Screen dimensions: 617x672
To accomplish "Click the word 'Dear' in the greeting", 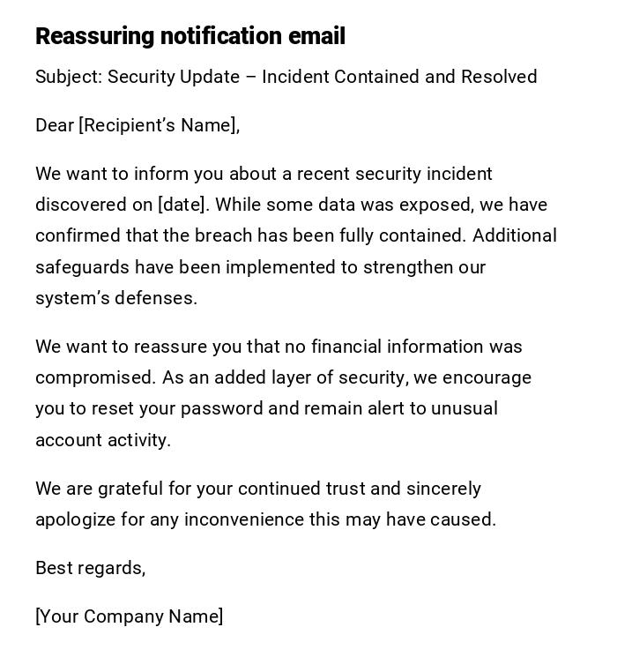I will (55, 125).
